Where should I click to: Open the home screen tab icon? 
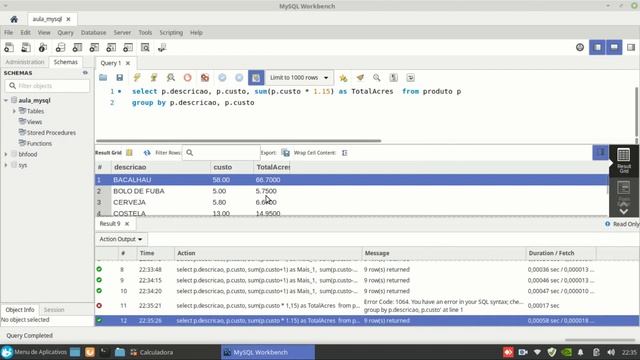(14, 19)
